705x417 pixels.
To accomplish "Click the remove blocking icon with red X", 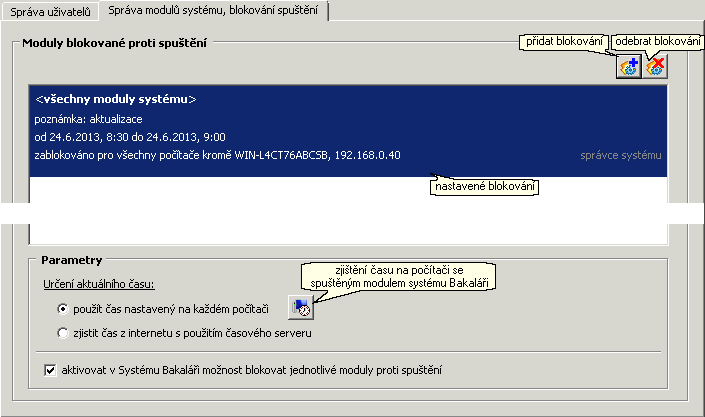I will (655, 67).
